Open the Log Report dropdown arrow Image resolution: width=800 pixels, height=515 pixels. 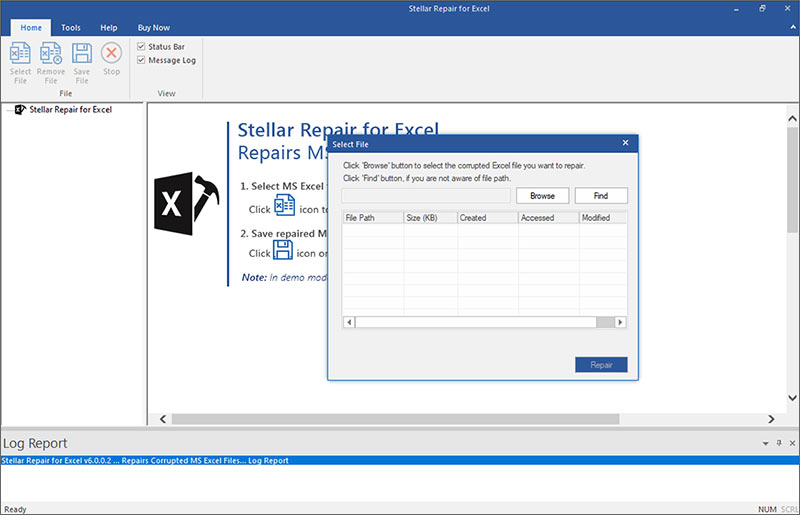coord(765,444)
